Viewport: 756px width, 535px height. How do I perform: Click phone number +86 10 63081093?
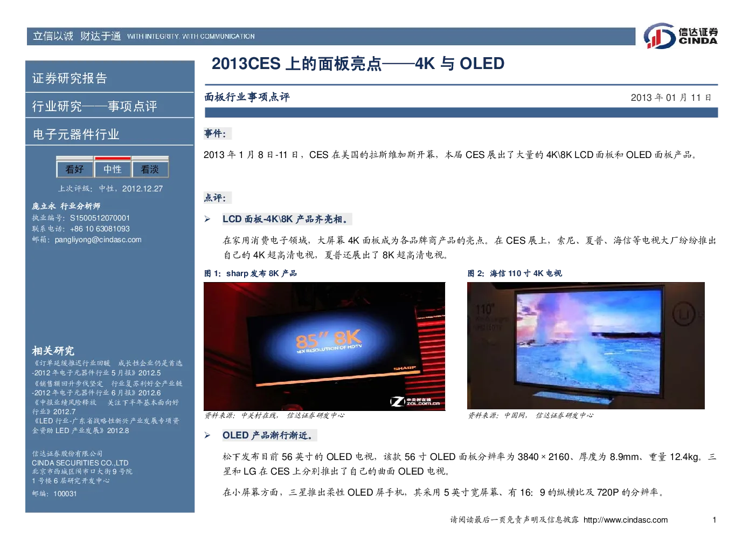coord(100,229)
